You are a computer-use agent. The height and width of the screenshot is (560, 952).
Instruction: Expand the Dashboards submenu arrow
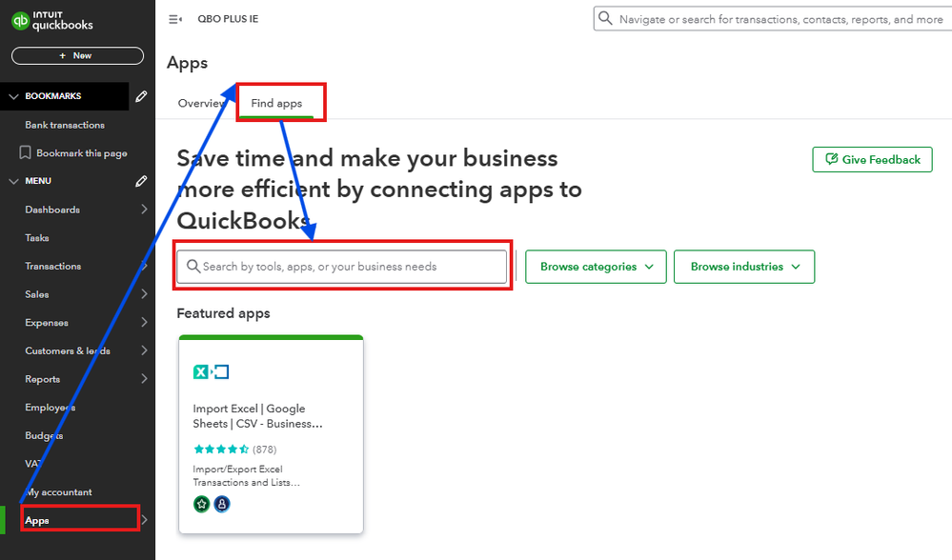[144, 210]
